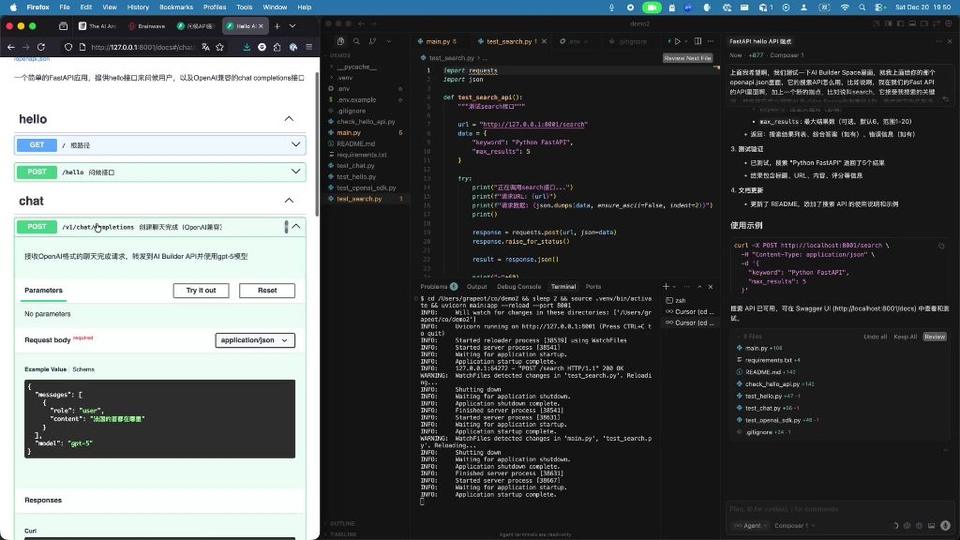
Task: Open the Agent mode dropdown
Action: tap(751, 525)
